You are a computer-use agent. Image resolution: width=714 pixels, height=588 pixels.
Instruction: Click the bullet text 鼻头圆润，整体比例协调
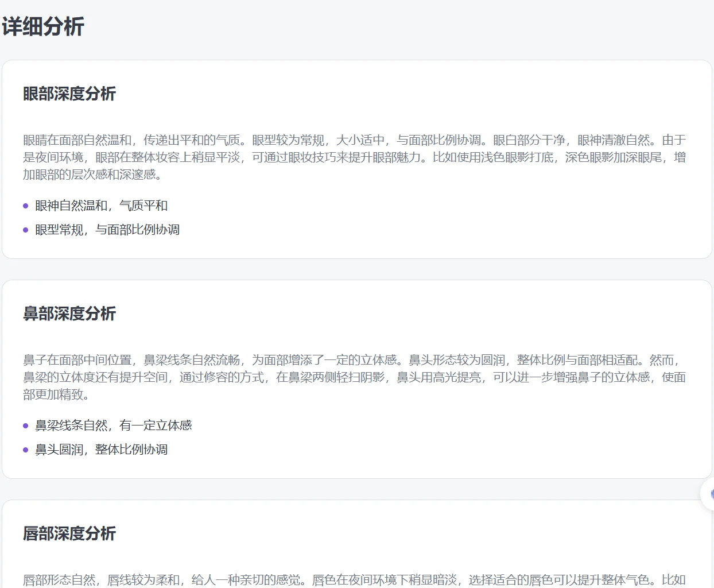tap(100, 450)
